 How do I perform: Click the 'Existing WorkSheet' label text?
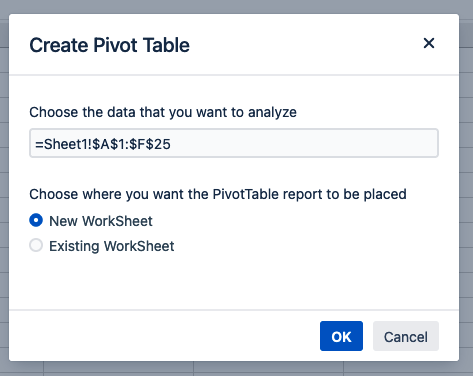[112, 246]
